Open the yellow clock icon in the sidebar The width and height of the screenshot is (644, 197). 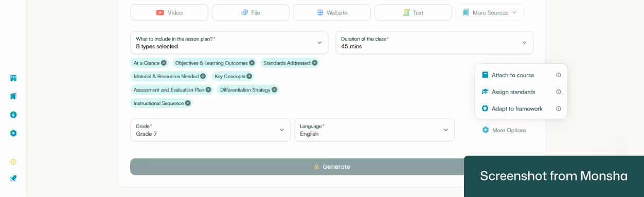click(13, 162)
